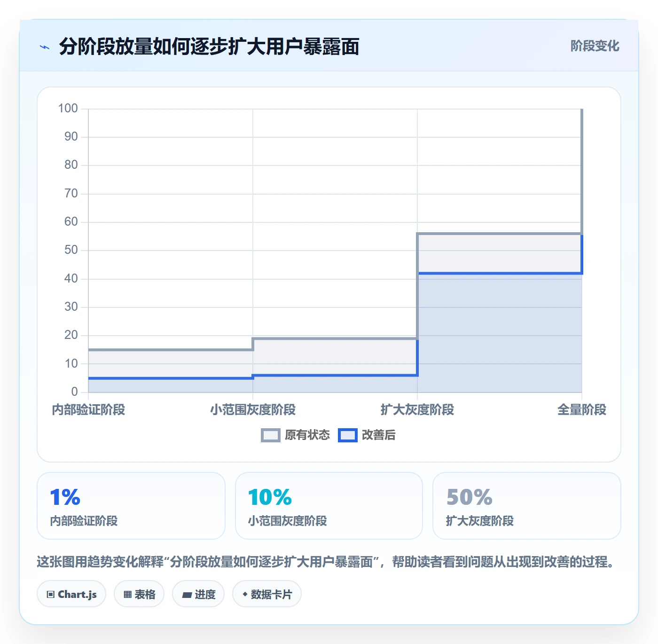The width and height of the screenshot is (658, 644).
Task: Click x-axis label 全量阶段
Action: click(x=582, y=410)
